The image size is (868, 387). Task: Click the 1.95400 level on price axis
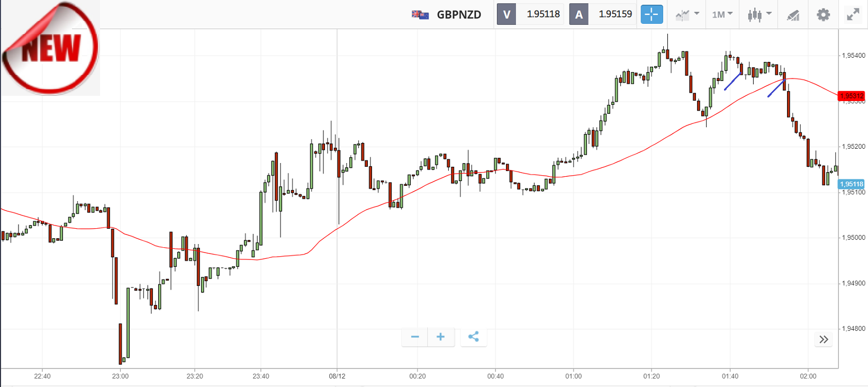[x=854, y=55]
